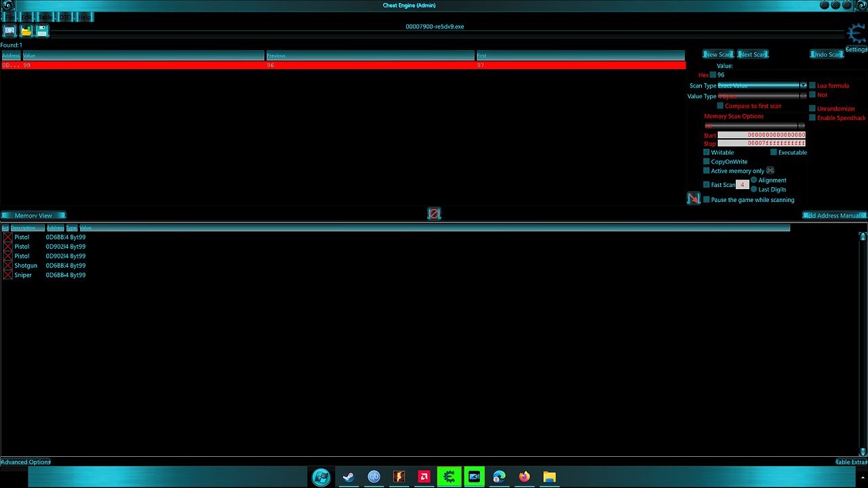Toggle the Executable checkbox

(774, 152)
